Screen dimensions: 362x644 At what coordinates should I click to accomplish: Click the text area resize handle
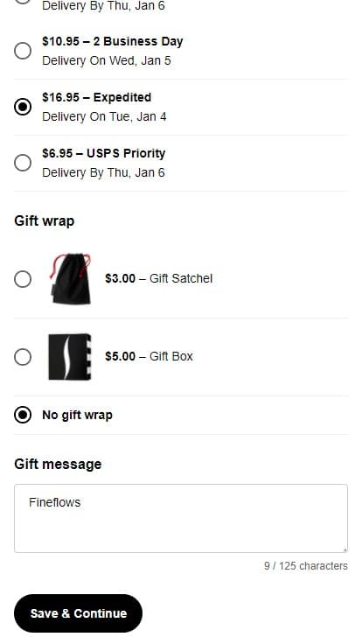click(x=345, y=549)
